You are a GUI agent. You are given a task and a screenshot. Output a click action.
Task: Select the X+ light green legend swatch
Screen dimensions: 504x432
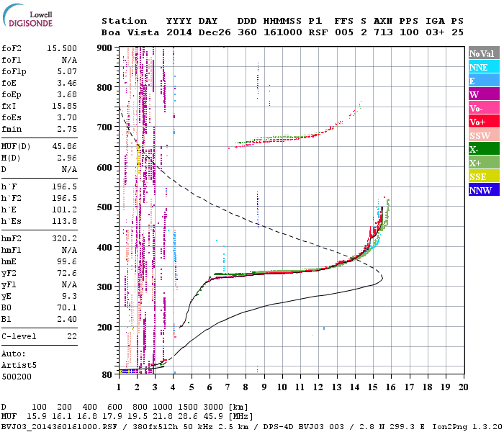pos(484,163)
